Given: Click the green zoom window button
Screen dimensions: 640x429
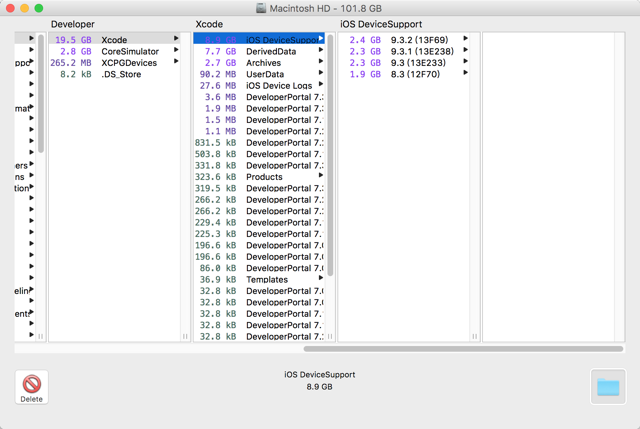Looking at the screenshot, I should tap(39, 8).
